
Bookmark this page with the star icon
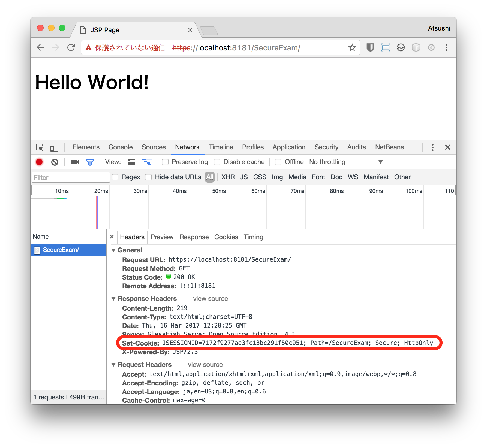click(352, 48)
